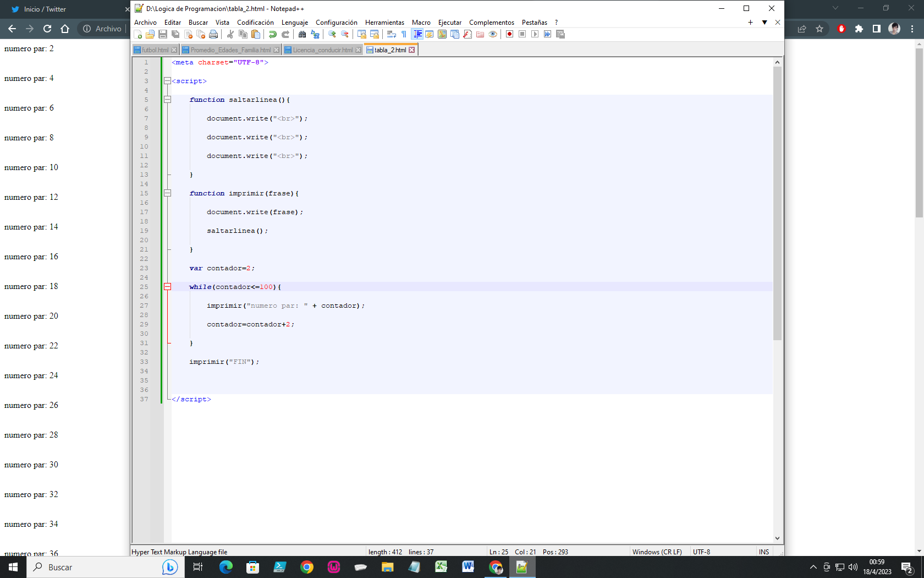924x578 pixels.
Task: Save the current file
Action: [x=163, y=34]
